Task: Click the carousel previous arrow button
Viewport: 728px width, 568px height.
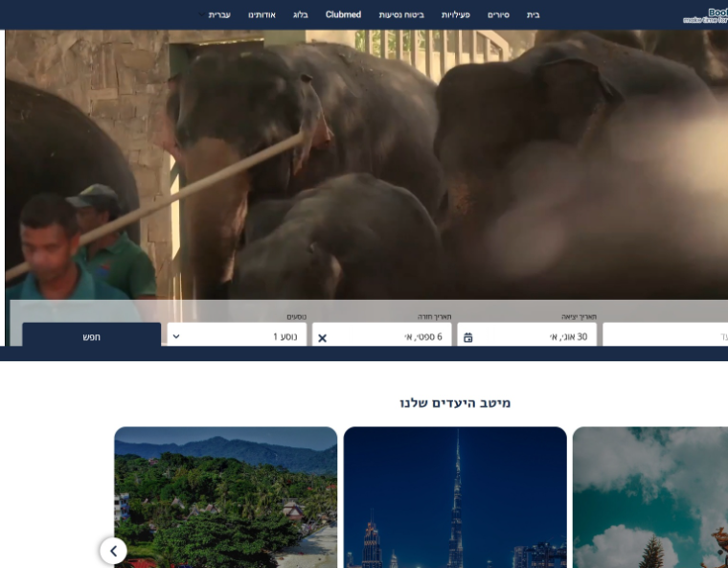Action: (x=113, y=551)
